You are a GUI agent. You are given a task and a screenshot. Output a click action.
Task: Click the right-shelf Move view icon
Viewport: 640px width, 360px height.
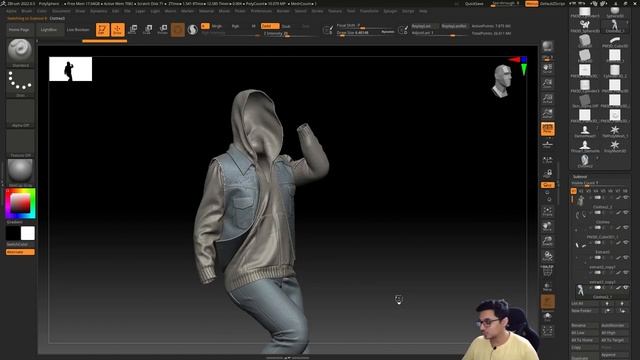(x=547, y=227)
